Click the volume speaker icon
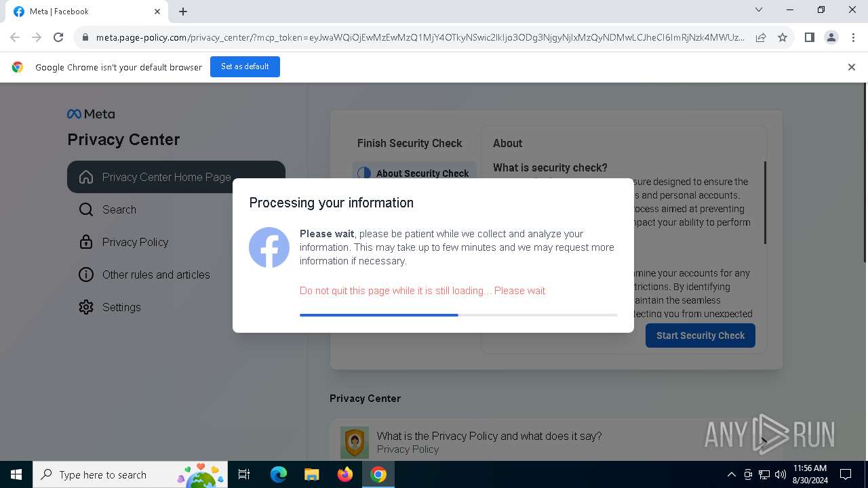The image size is (868, 488). click(x=781, y=474)
